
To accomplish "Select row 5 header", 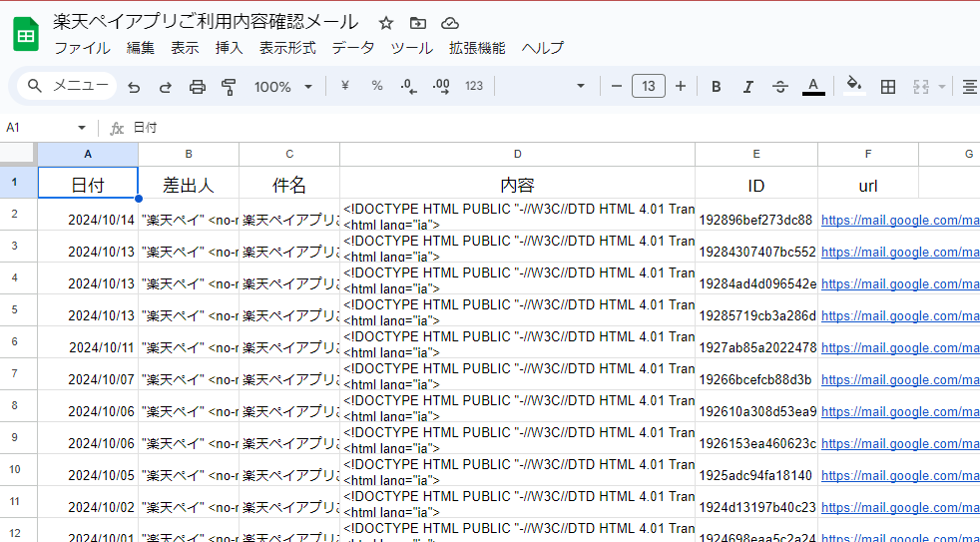I will tap(18, 309).
